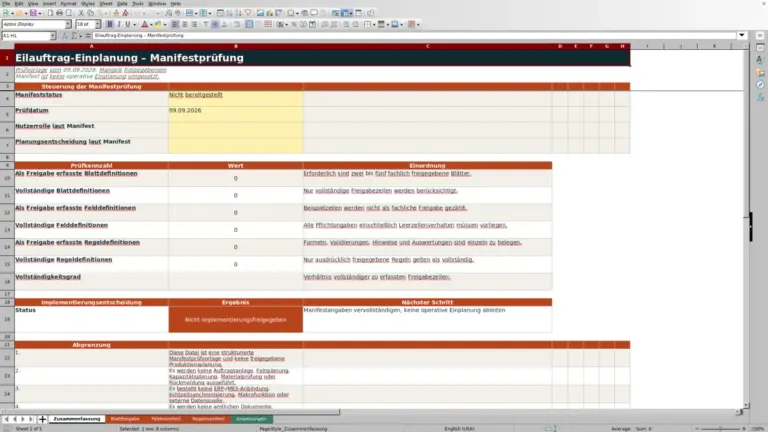This screenshot has height=432, width=768.
Task: Click the Align Right icon
Action: [194, 24]
